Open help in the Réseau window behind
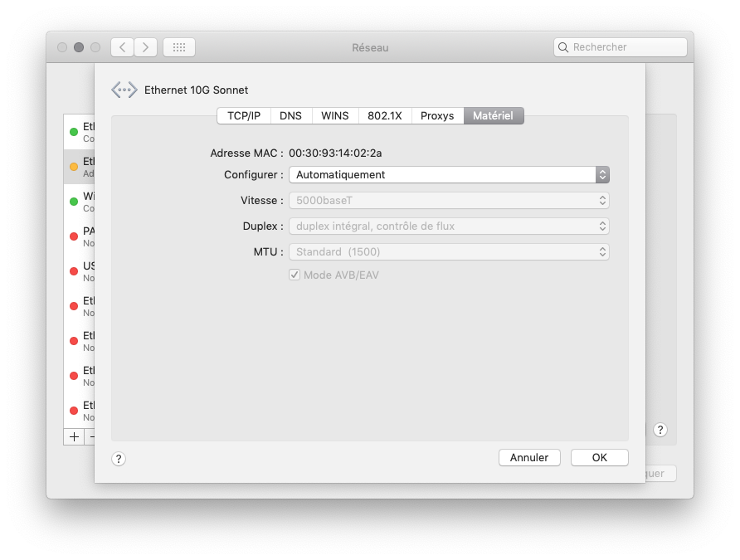 click(x=660, y=430)
